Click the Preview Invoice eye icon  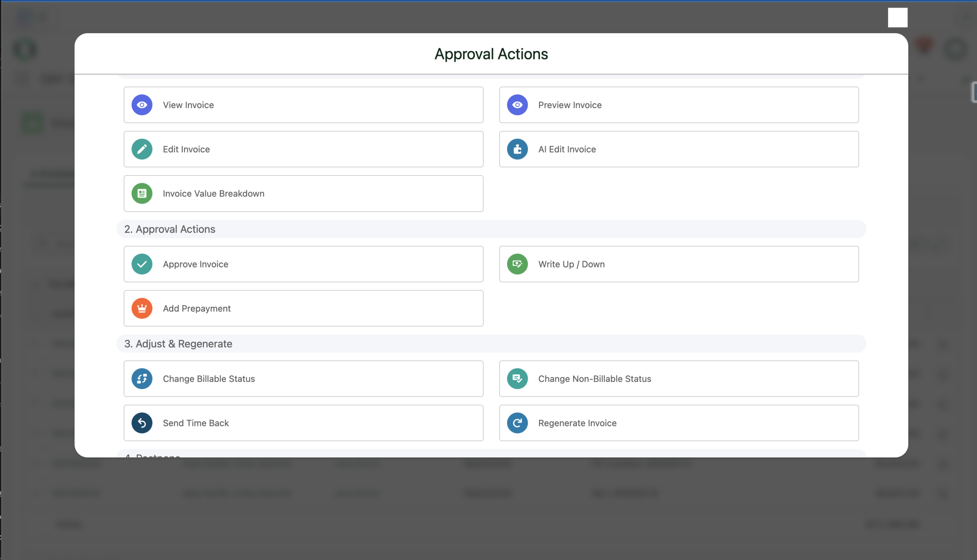point(517,105)
